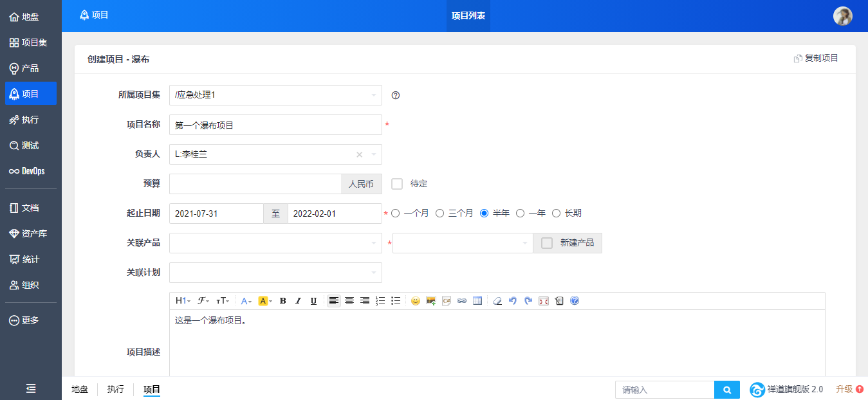Open 关联产品 first dropdown
868x400 pixels.
(275, 243)
